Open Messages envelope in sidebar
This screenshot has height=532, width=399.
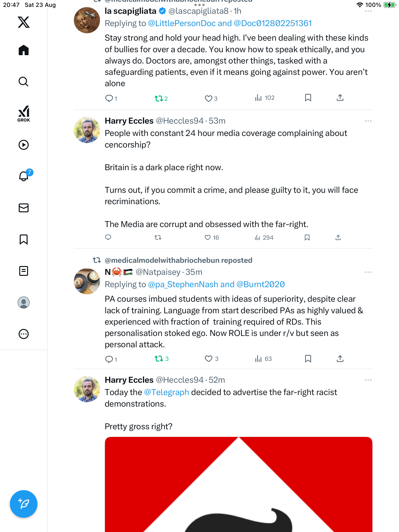pos(24,208)
